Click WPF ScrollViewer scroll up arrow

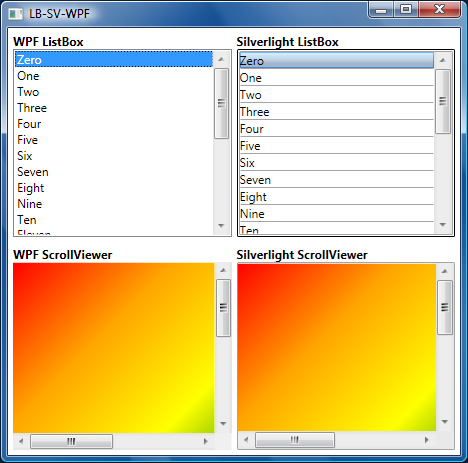coord(223,270)
